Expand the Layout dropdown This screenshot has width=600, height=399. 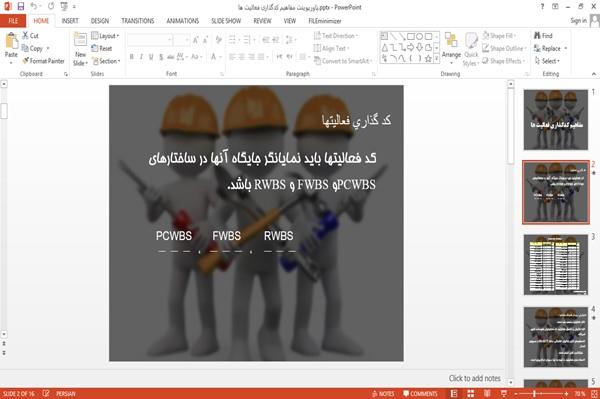105,36
